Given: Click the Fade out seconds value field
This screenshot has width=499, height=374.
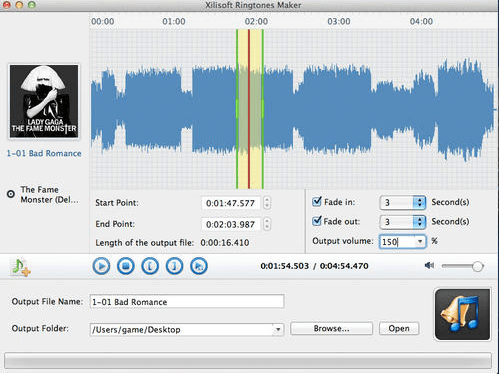Looking at the screenshot, I should [397, 222].
